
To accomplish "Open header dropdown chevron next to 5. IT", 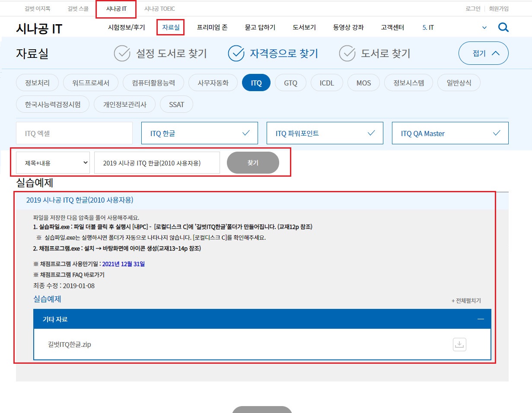I will pyautogui.click(x=484, y=28).
